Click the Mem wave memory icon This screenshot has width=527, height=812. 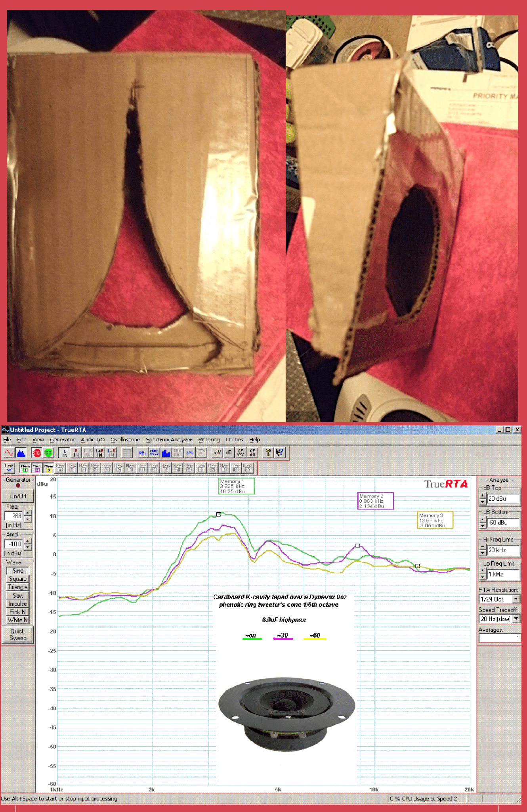click(9, 468)
